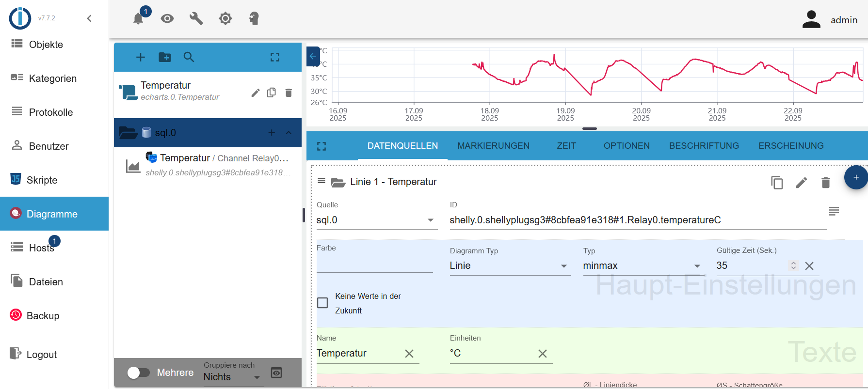Open the wrench system settings icon
The width and height of the screenshot is (868, 389).
(x=196, y=19)
